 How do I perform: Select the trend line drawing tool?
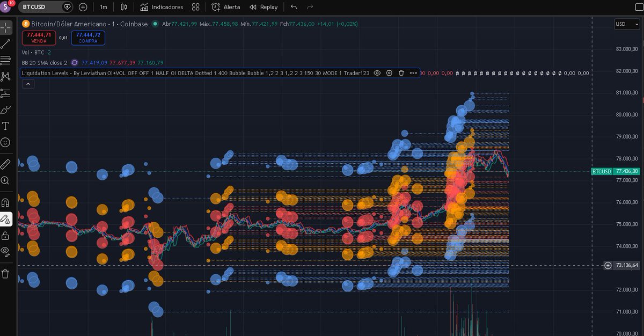(5, 44)
